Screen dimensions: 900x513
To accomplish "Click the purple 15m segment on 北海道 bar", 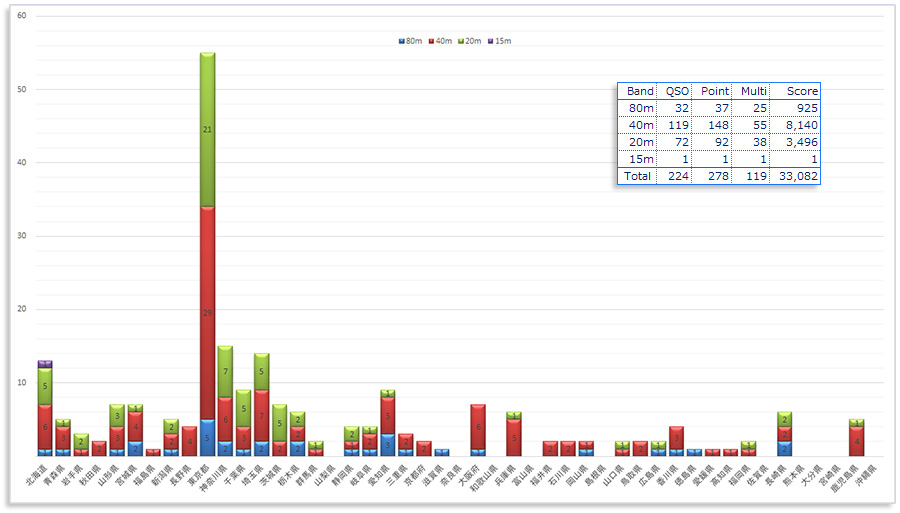I will (x=45, y=364).
